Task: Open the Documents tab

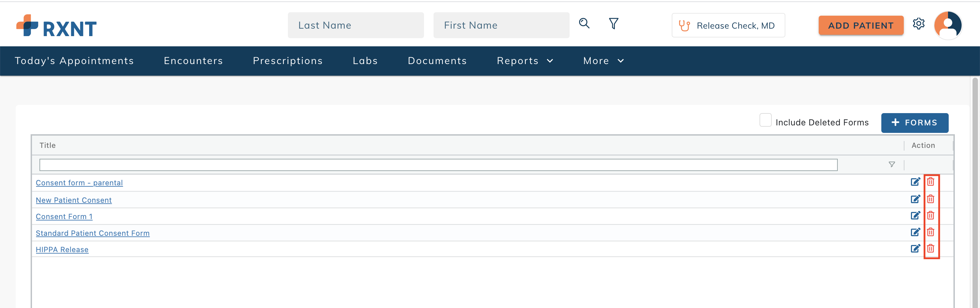Action: pos(437,61)
